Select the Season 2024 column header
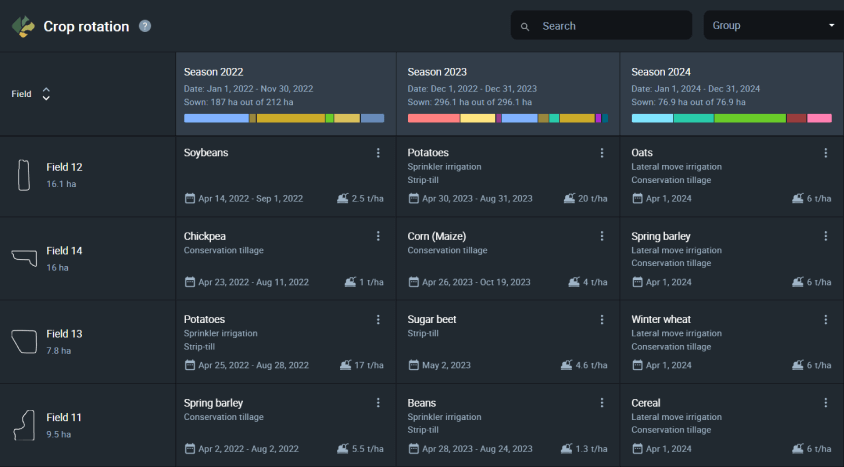The height and width of the screenshot is (467, 844). pos(732,94)
